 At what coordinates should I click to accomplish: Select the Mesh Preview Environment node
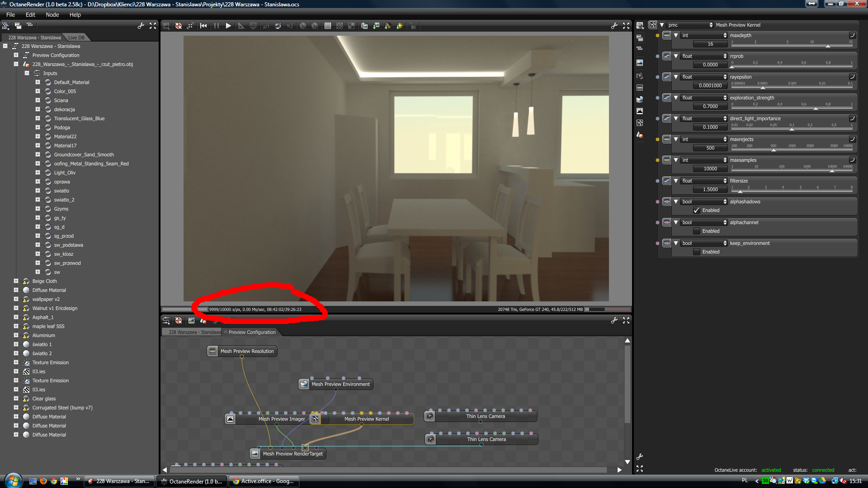340,384
